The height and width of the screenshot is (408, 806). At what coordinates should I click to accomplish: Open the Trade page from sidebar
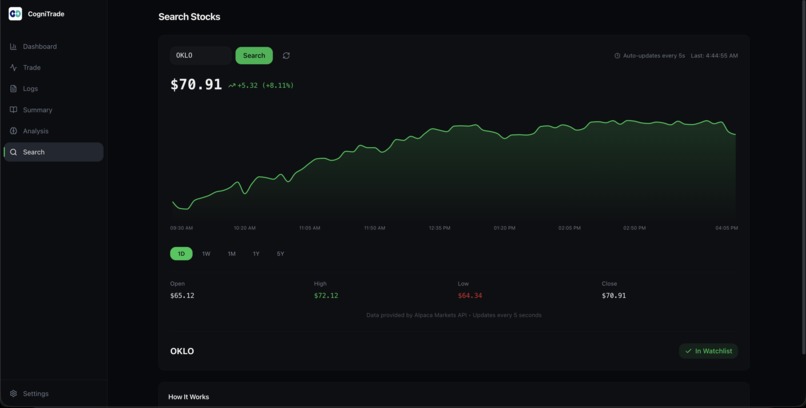pyautogui.click(x=53, y=68)
